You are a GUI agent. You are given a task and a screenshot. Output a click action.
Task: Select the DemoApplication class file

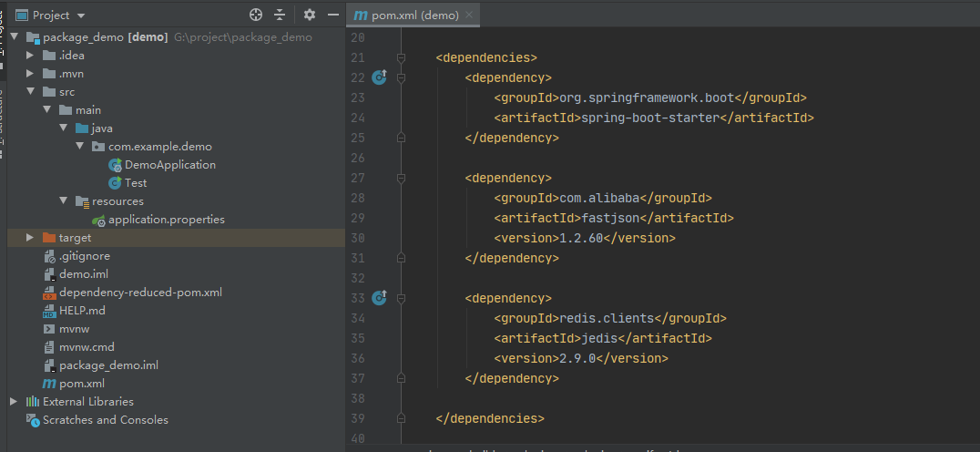pyautogui.click(x=169, y=165)
